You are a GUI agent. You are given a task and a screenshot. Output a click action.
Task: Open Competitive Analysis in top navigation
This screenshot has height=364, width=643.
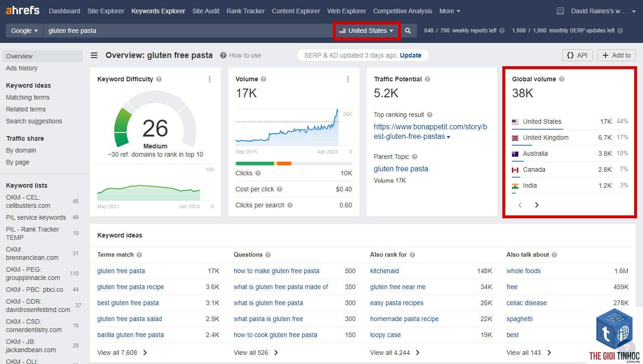(x=402, y=11)
